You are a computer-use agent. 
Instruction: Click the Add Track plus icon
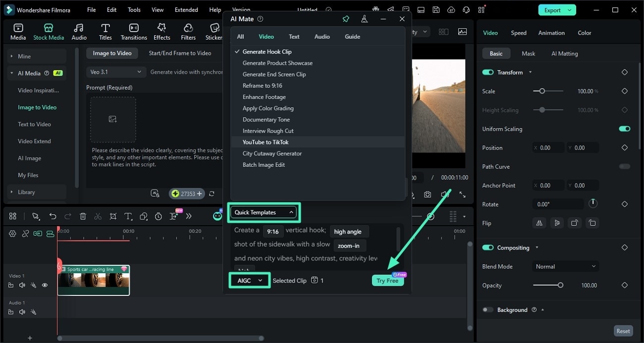pyautogui.click(x=30, y=338)
